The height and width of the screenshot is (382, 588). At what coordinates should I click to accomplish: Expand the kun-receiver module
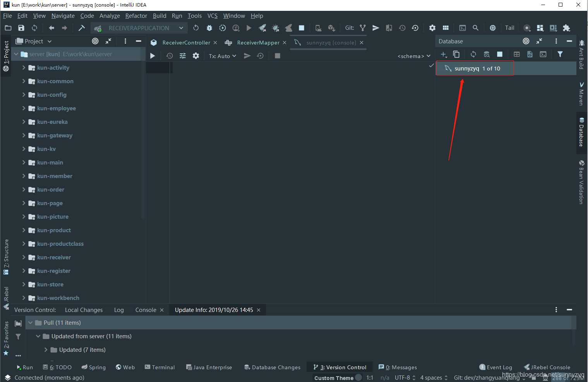tap(24, 257)
